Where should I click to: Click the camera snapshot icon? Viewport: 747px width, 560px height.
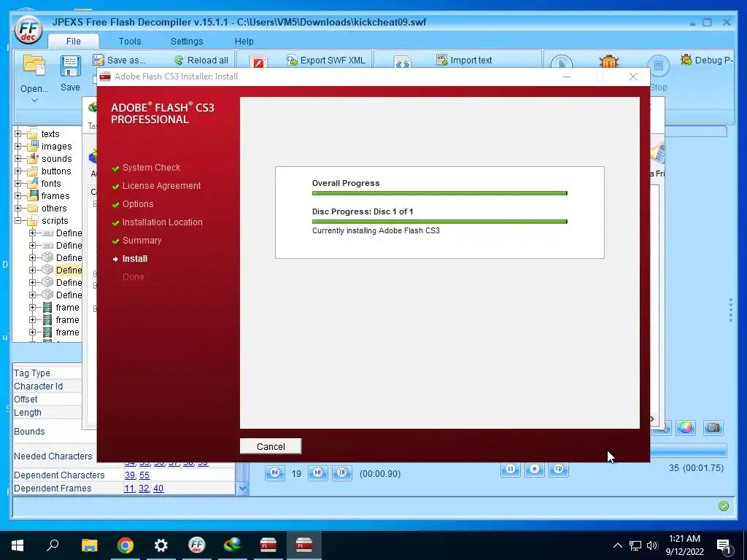[713, 427]
